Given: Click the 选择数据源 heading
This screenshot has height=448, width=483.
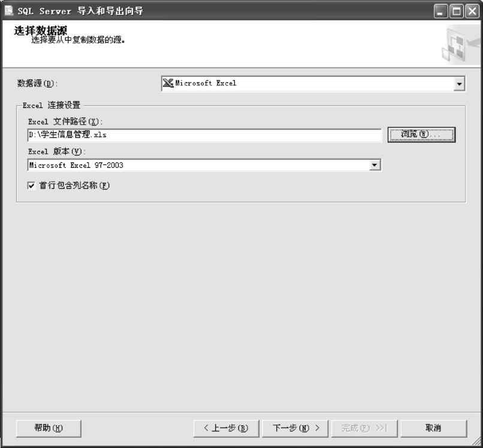Looking at the screenshot, I should click(x=40, y=31).
